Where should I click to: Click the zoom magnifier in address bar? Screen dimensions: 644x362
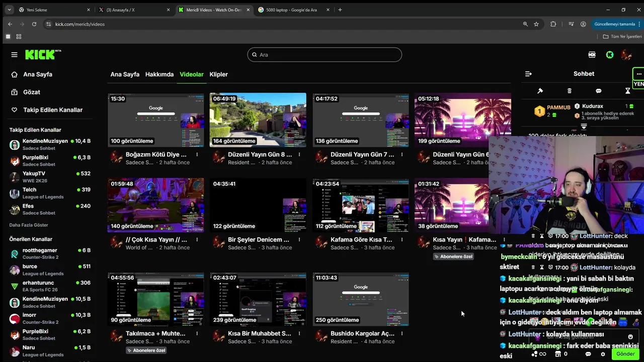click(525, 24)
